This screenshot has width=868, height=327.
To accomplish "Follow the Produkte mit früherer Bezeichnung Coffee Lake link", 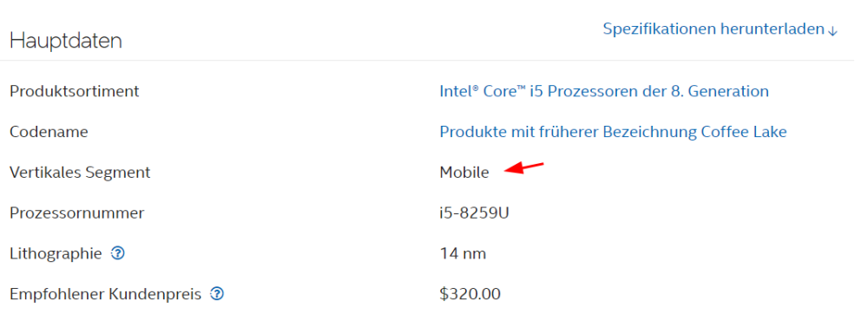I will (x=613, y=132).
